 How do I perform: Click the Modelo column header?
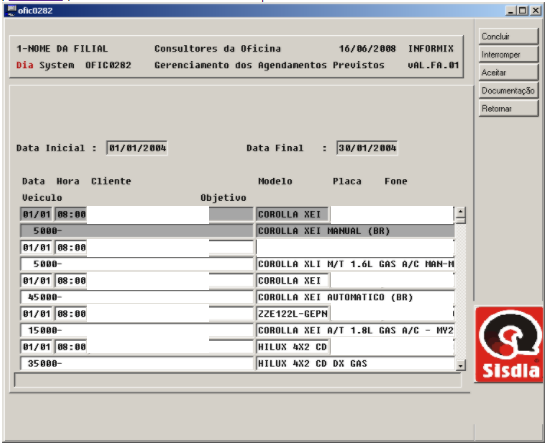coord(275,181)
